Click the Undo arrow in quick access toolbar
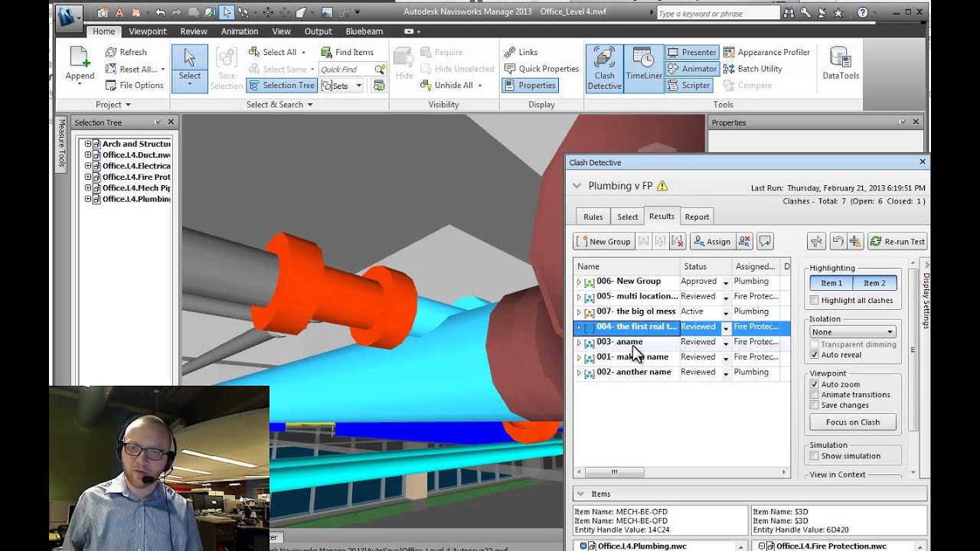 pyautogui.click(x=160, y=12)
